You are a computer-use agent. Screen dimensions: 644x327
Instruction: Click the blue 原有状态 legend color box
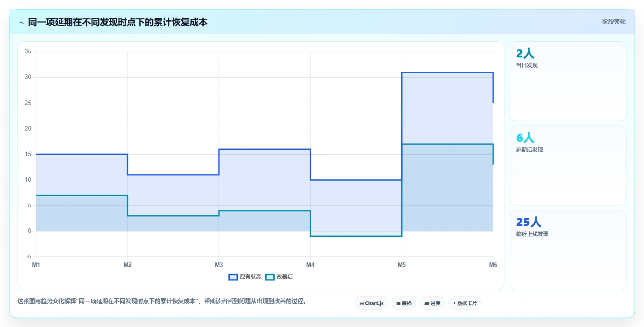pos(233,277)
